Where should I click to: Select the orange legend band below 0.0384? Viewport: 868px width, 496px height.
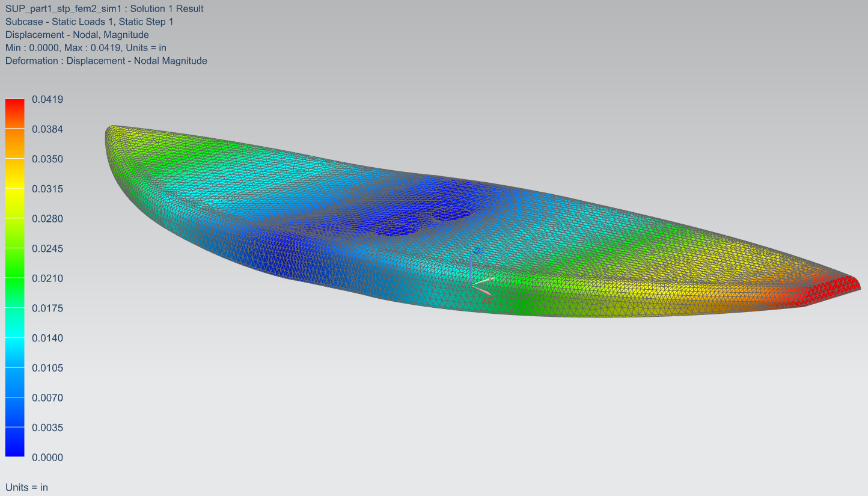[14, 143]
